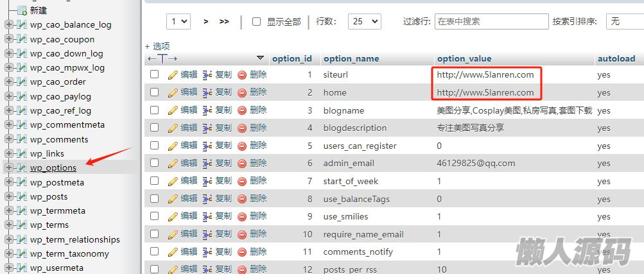Image resolution: width=644 pixels, height=274 pixels.
Task: Click the table icon beside wp_cao_order
Action: (22, 81)
